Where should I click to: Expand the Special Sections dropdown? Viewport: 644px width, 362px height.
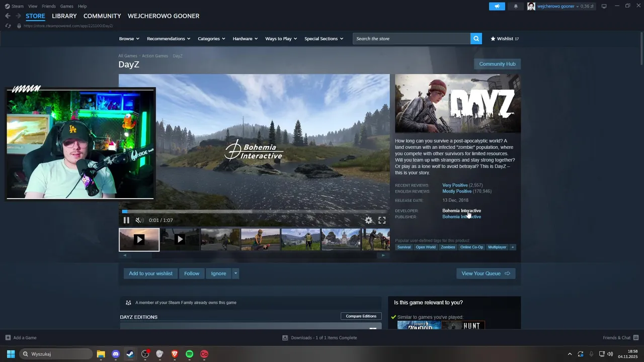tap(324, 39)
